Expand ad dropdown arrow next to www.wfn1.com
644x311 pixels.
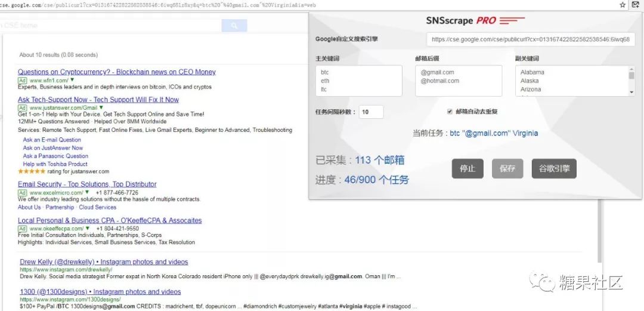click(72, 80)
